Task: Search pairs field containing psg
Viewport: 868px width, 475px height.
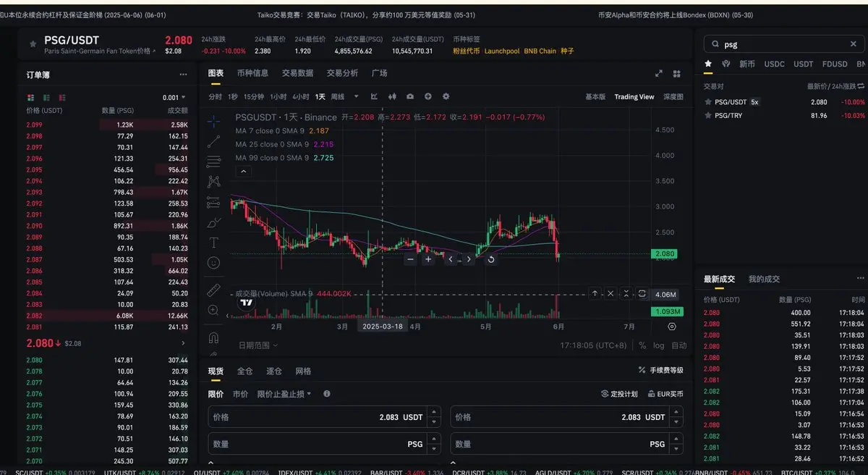Action: point(784,44)
